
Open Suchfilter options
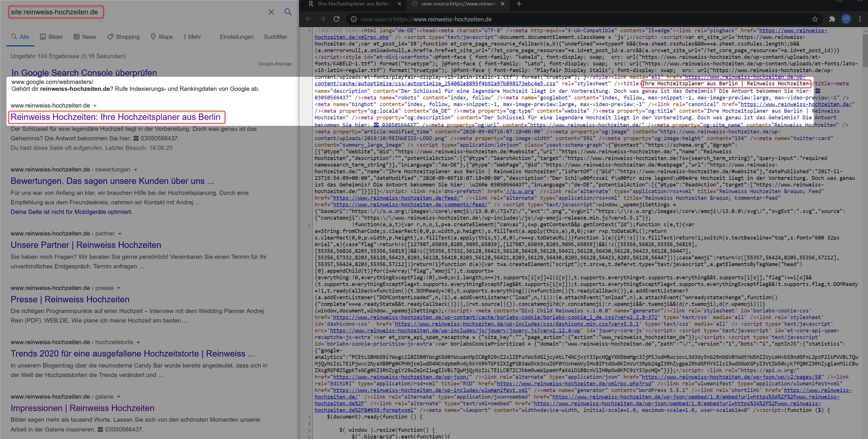[x=275, y=37]
